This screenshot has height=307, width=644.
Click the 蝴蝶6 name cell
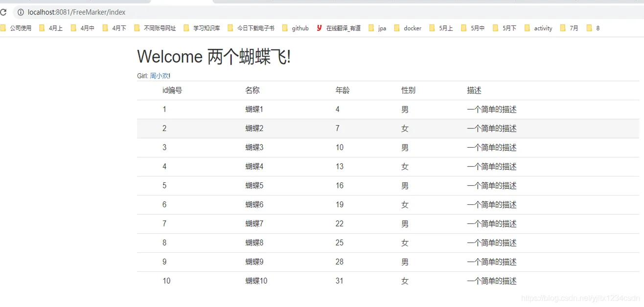coord(254,205)
